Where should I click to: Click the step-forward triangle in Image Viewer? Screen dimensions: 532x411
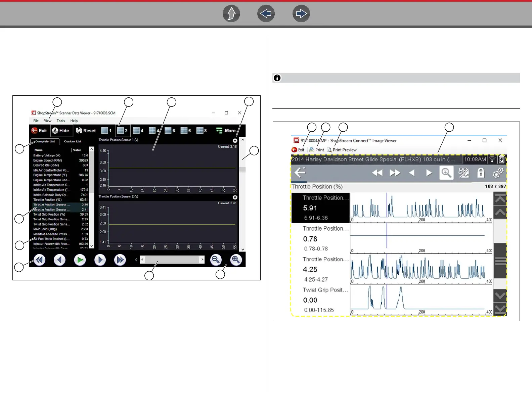click(429, 173)
